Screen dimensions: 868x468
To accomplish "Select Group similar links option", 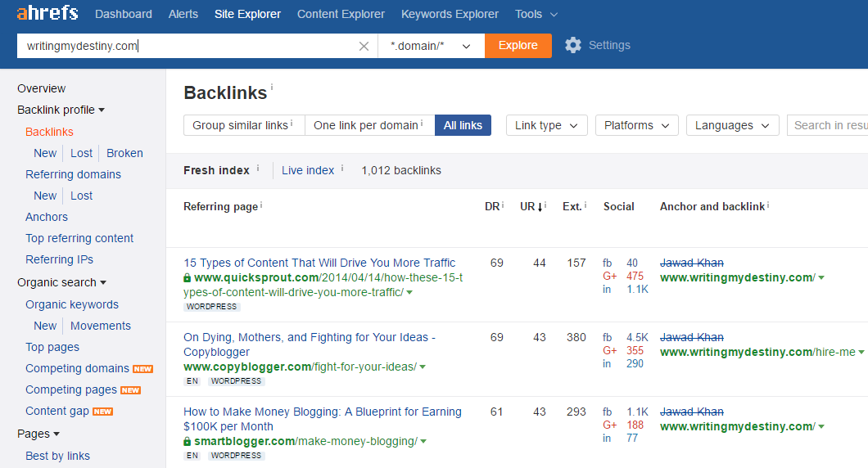I will (x=244, y=125).
